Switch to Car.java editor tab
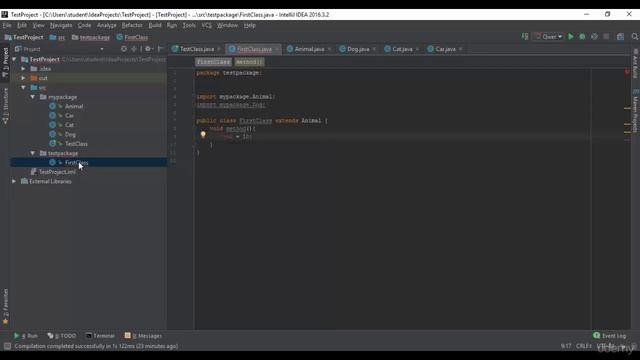 445,49
